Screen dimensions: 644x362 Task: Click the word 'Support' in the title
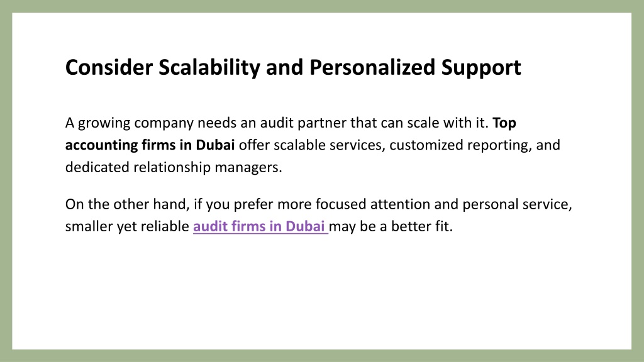tap(481, 68)
